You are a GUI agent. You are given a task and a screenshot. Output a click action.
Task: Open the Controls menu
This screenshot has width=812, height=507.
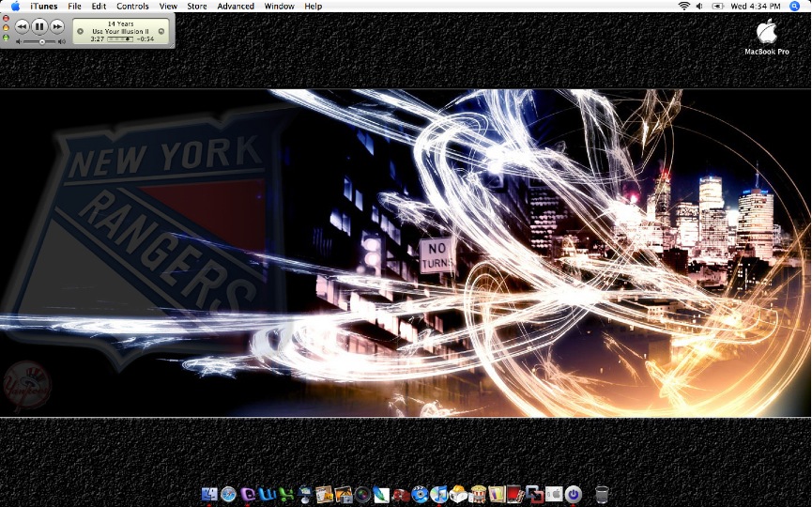[x=132, y=7]
